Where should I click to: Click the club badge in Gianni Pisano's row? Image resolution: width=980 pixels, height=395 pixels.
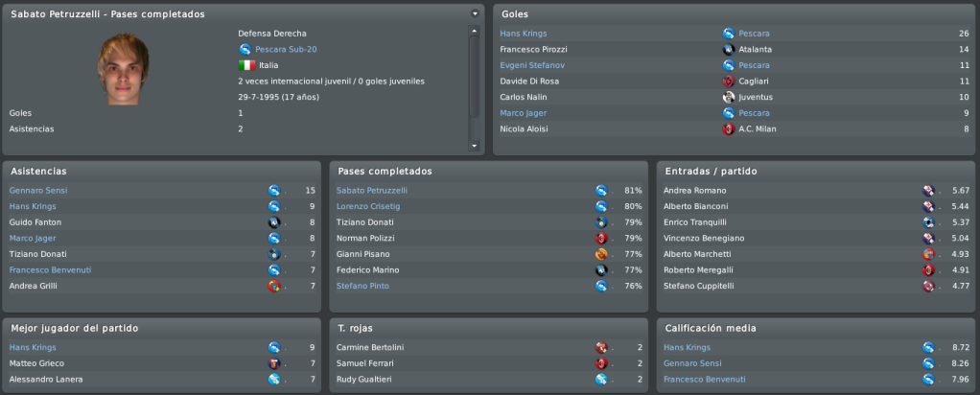click(x=601, y=254)
